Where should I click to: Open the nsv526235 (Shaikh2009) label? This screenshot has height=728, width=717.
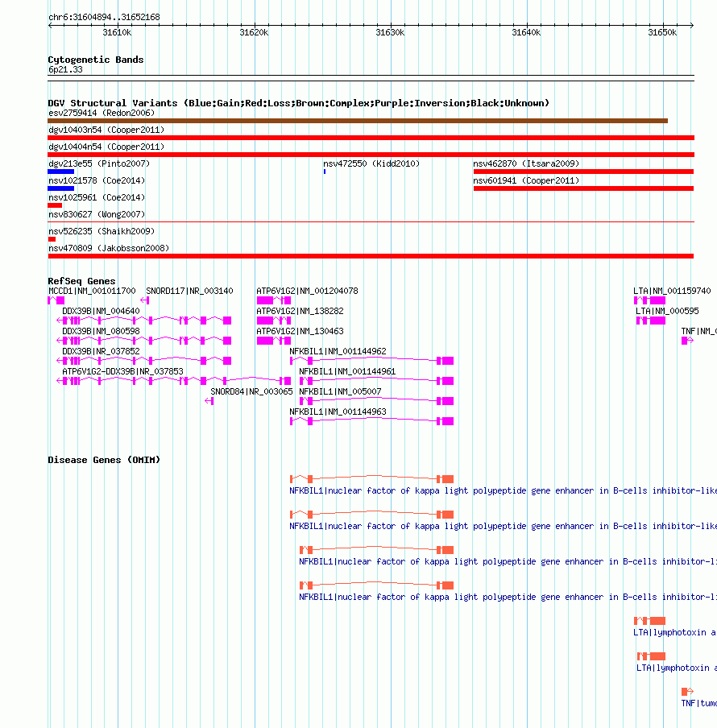pos(102,231)
